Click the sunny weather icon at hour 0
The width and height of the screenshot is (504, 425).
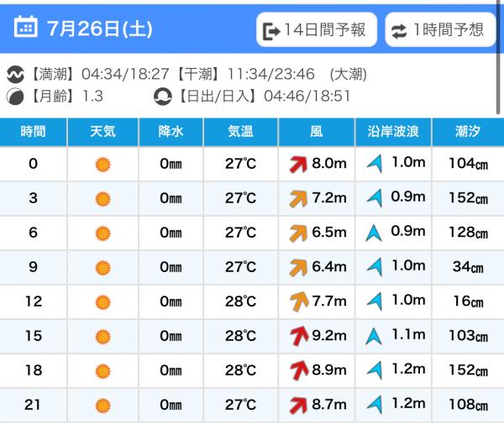[102, 165]
